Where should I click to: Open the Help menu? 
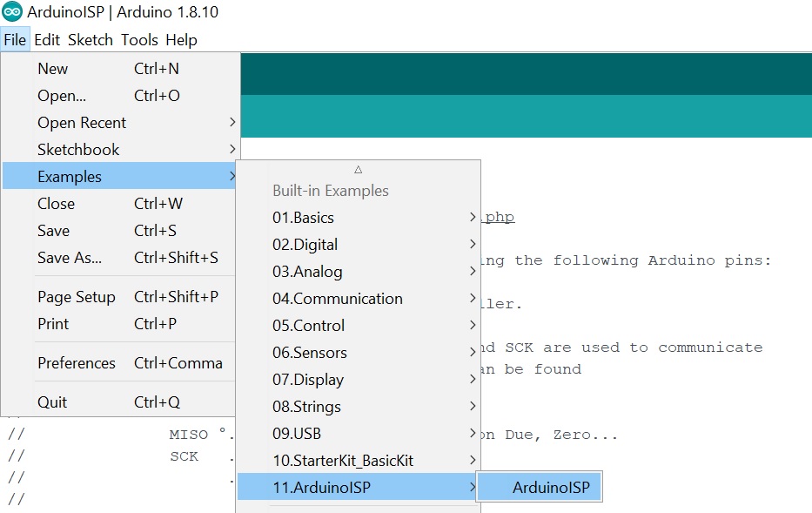coord(181,40)
